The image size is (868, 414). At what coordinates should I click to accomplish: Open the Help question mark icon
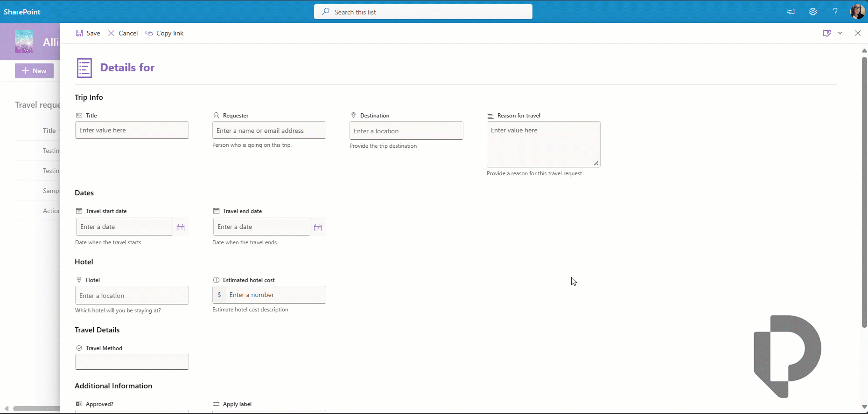(x=835, y=12)
